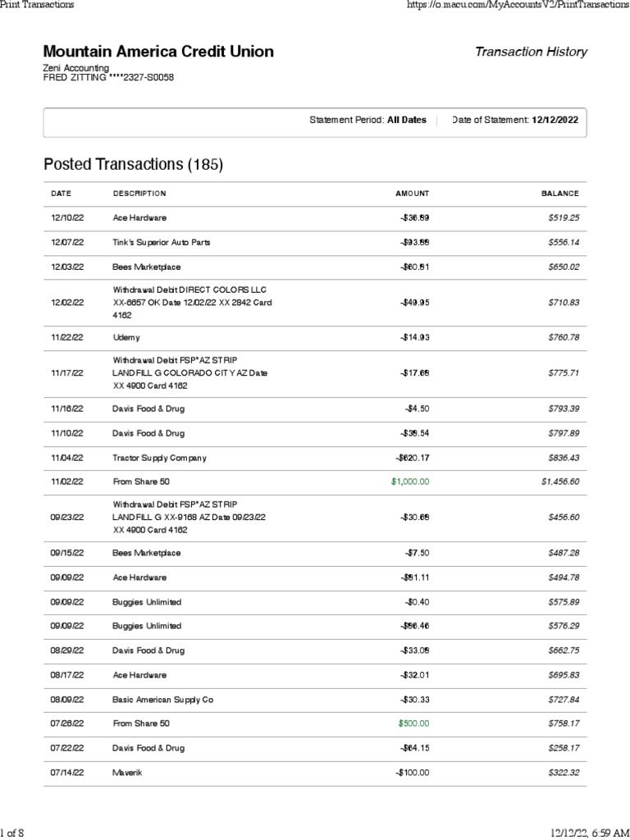Click the AMOUNT column header
The image size is (630, 840).
tap(412, 194)
